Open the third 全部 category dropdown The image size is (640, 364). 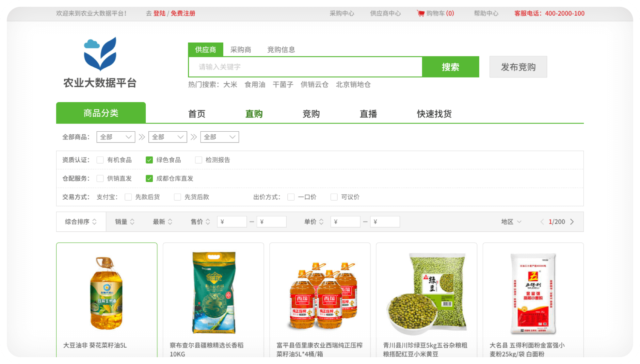[x=220, y=137]
